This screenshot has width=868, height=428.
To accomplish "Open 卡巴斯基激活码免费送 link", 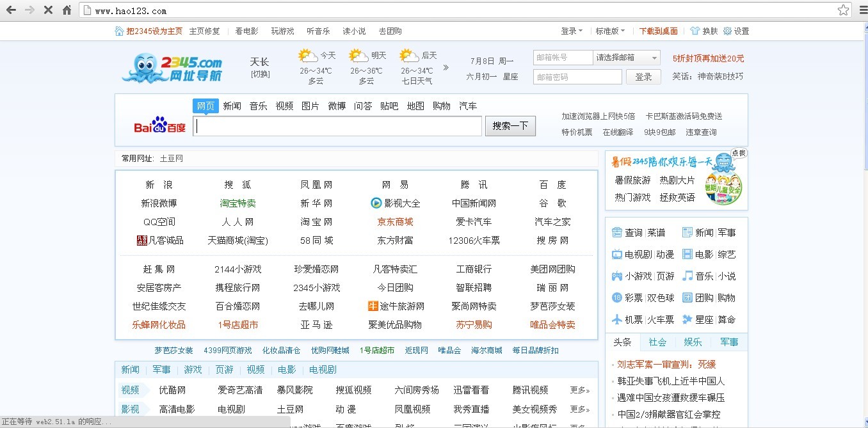I will coord(684,116).
